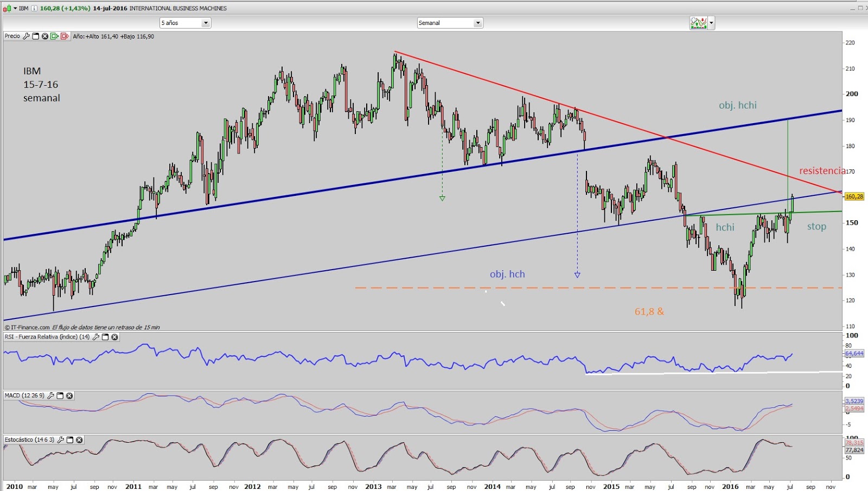868x491 pixels.
Task: Click the 'hchi' annotation near green line
Action: pyautogui.click(x=725, y=227)
